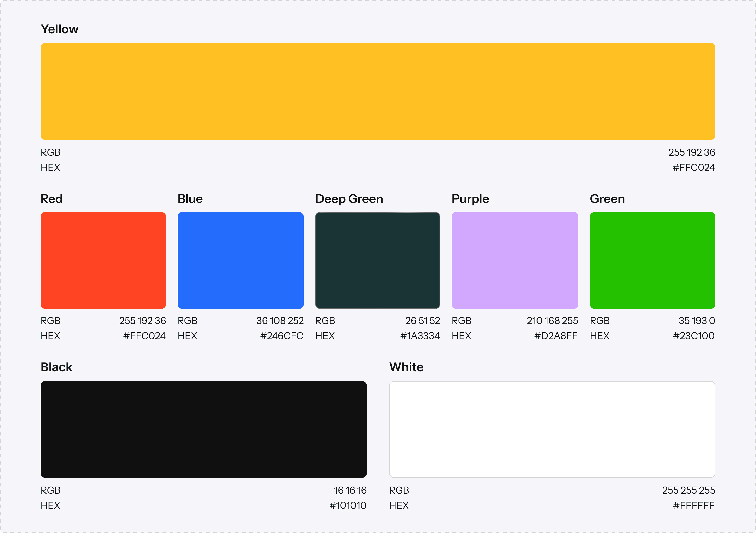Click the Purple heading label

point(470,199)
